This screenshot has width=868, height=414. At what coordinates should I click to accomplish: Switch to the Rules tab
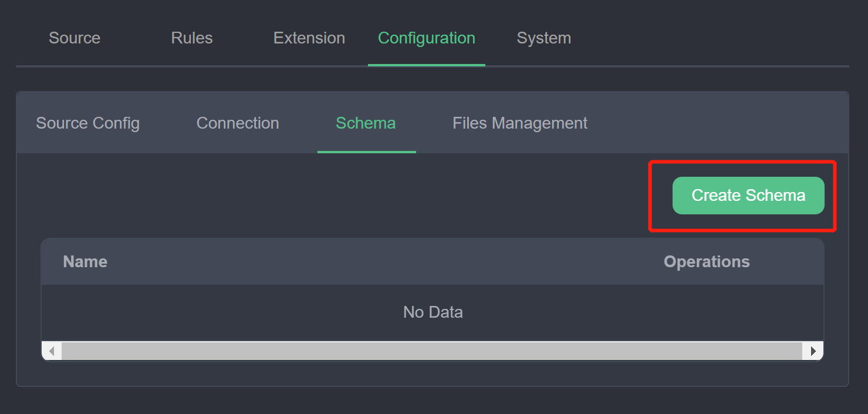point(192,38)
